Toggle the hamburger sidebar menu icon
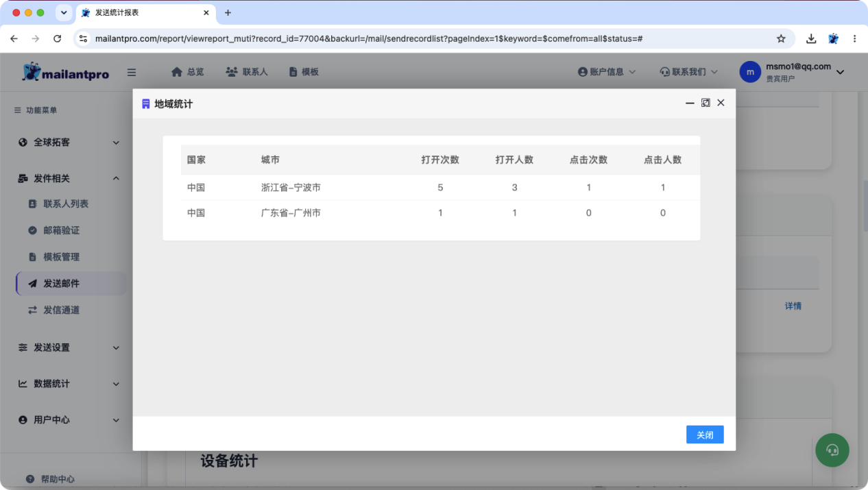Image resolution: width=868 pixels, height=490 pixels. pyautogui.click(x=132, y=72)
